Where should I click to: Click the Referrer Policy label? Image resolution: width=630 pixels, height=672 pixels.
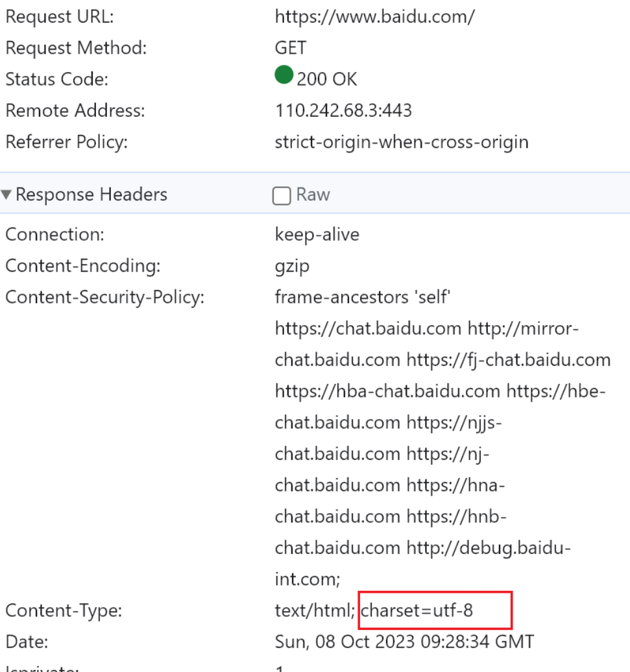pyautogui.click(x=66, y=141)
